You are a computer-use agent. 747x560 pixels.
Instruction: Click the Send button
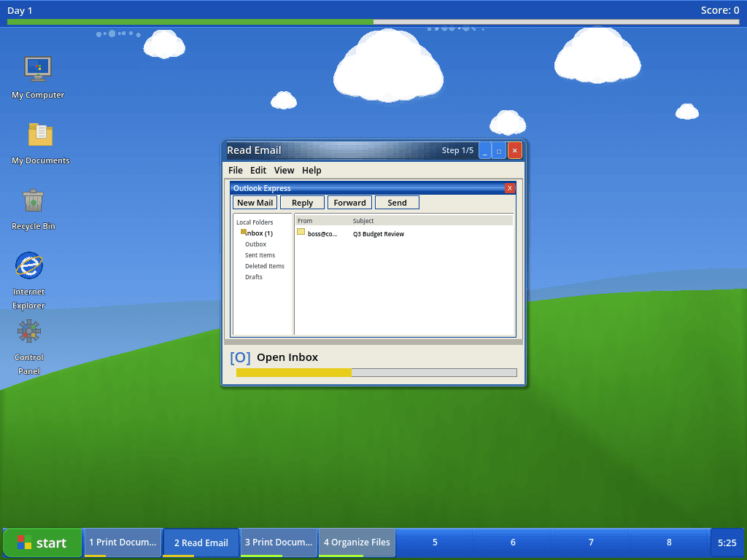tap(396, 202)
